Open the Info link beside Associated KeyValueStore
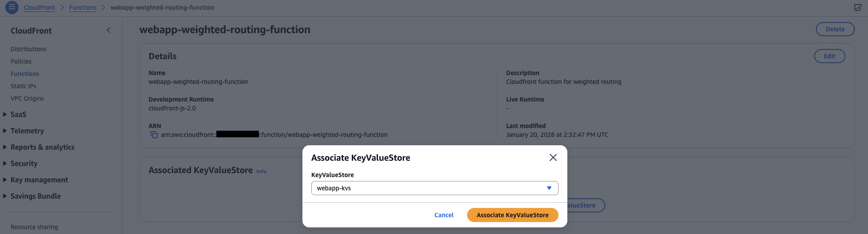Image resolution: width=868 pixels, height=234 pixels. coord(261,171)
